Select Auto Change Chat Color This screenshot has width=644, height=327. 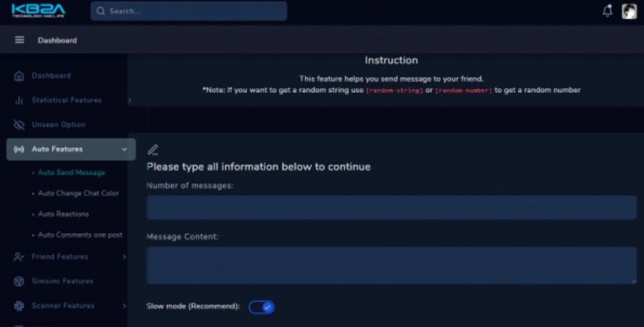79,193
